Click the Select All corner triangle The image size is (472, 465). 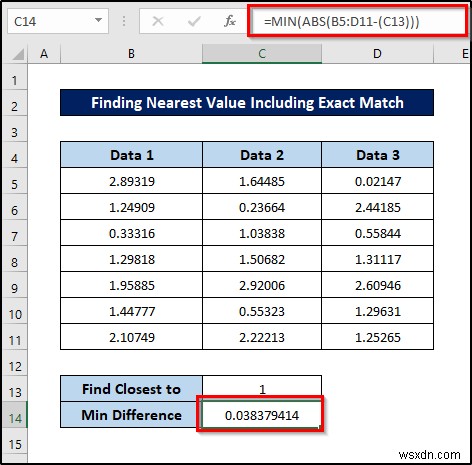coord(18,54)
